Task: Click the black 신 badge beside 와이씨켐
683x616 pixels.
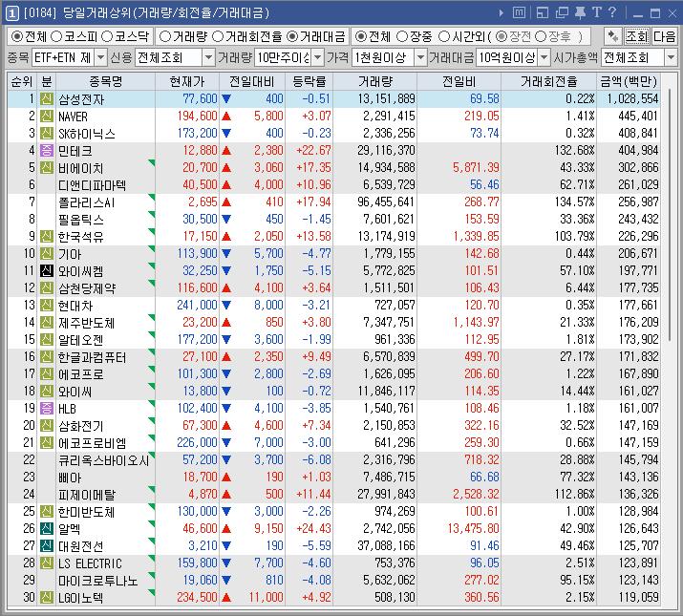Action: (x=47, y=271)
